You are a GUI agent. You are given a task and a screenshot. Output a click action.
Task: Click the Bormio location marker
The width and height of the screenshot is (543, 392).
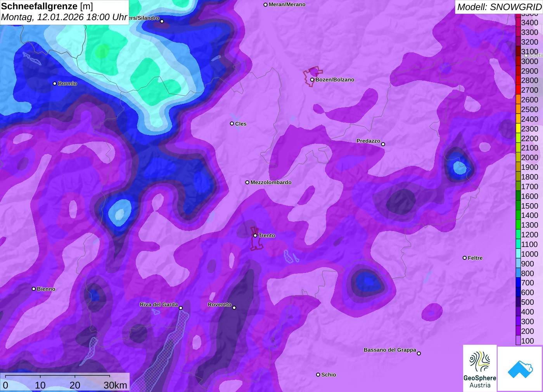tap(55, 83)
